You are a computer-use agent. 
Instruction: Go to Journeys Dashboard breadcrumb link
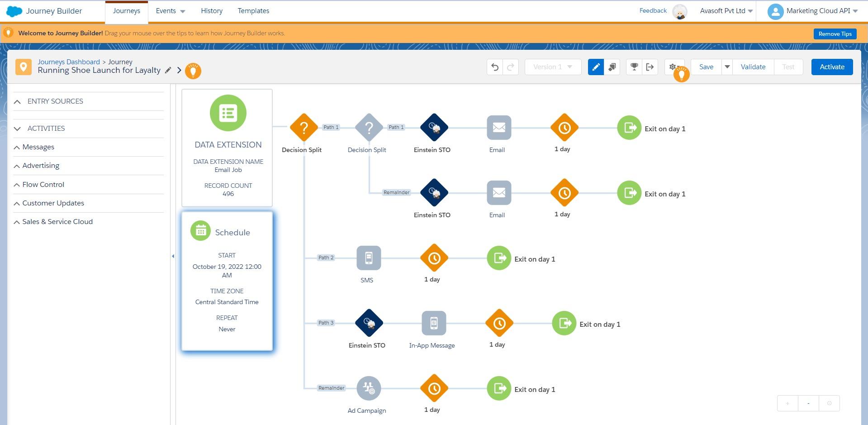coord(69,62)
